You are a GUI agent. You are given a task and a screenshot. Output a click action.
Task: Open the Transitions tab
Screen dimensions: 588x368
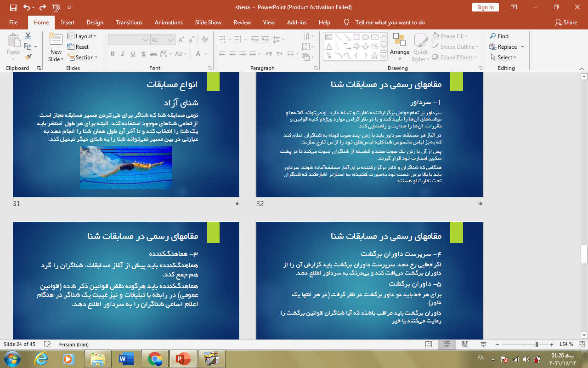click(129, 22)
